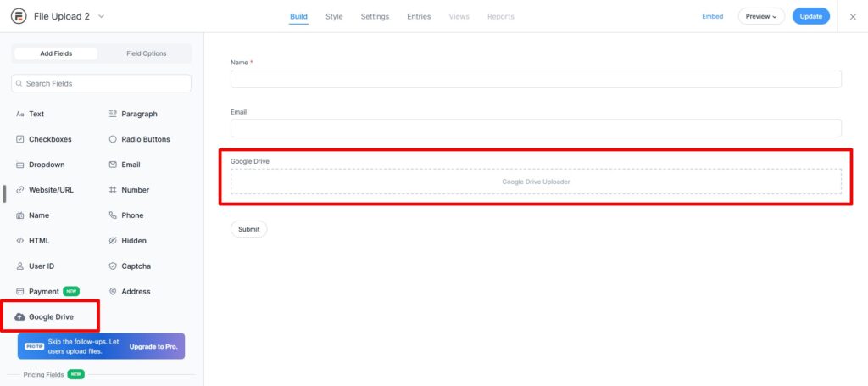Click the Google Drive cloud icon
This screenshot has height=386, width=868.
click(20, 316)
